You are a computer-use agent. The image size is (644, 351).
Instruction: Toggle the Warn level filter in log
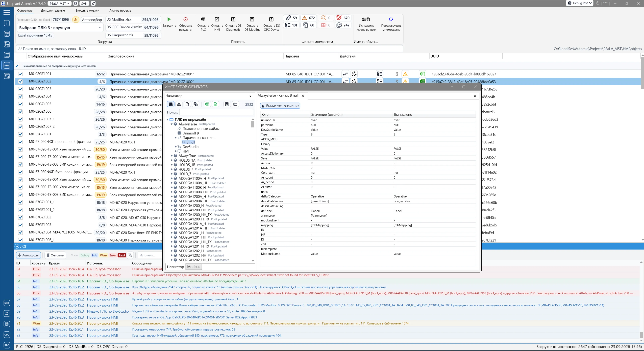(x=103, y=255)
